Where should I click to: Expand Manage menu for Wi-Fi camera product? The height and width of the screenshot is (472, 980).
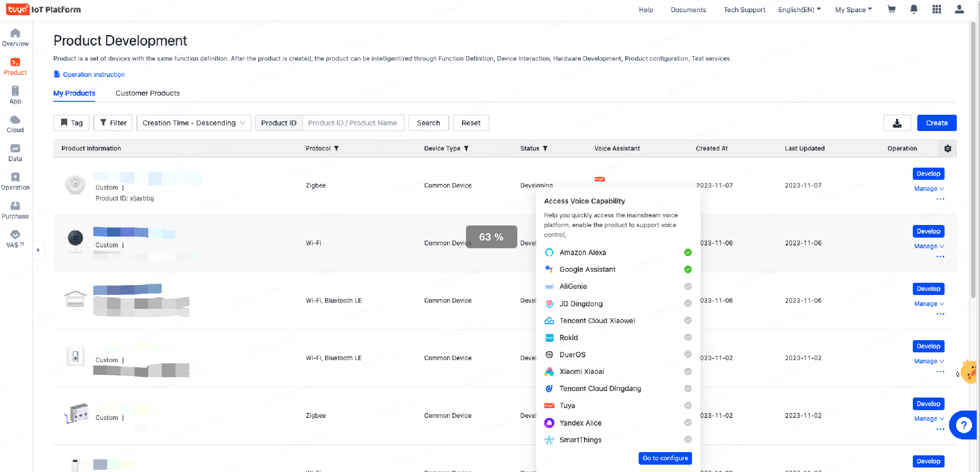coord(929,246)
